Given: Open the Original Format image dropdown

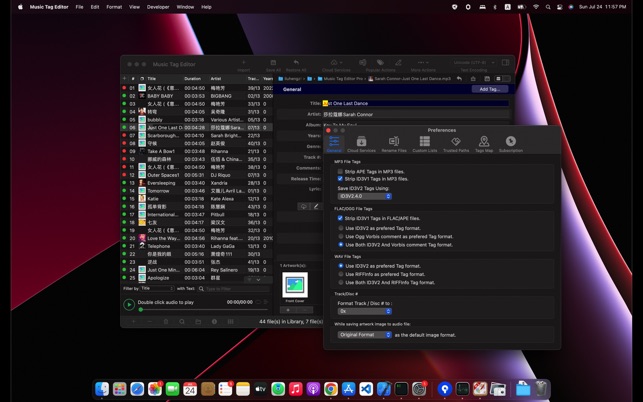Looking at the screenshot, I should click(365, 335).
